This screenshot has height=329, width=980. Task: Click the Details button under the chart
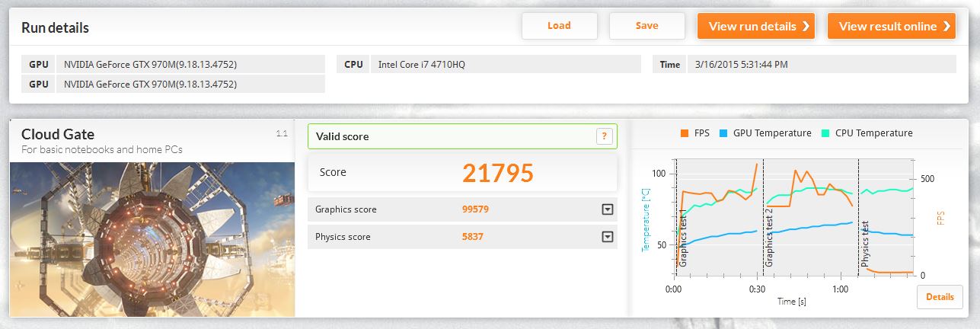pyautogui.click(x=940, y=297)
